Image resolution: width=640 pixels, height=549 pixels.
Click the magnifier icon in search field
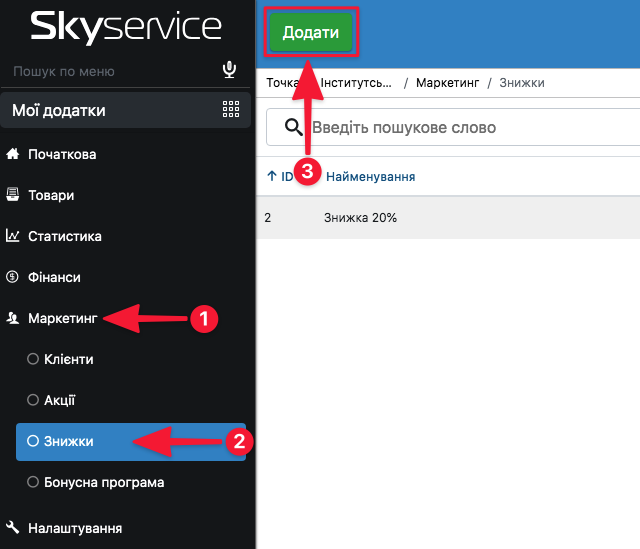click(x=294, y=127)
